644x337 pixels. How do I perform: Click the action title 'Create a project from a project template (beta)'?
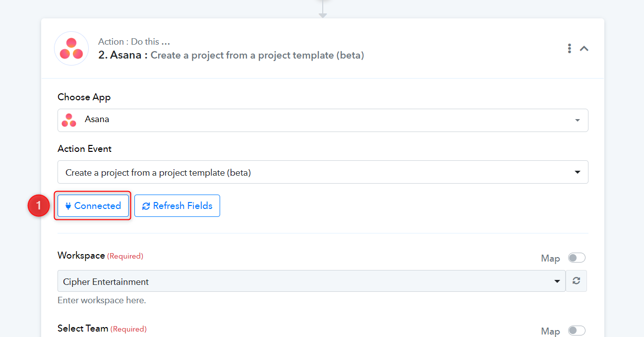pyautogui.click(x=257, y=55)
